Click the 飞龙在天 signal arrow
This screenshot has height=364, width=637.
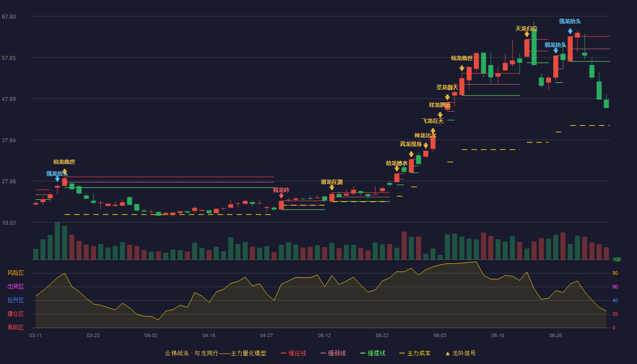(433, 131)
